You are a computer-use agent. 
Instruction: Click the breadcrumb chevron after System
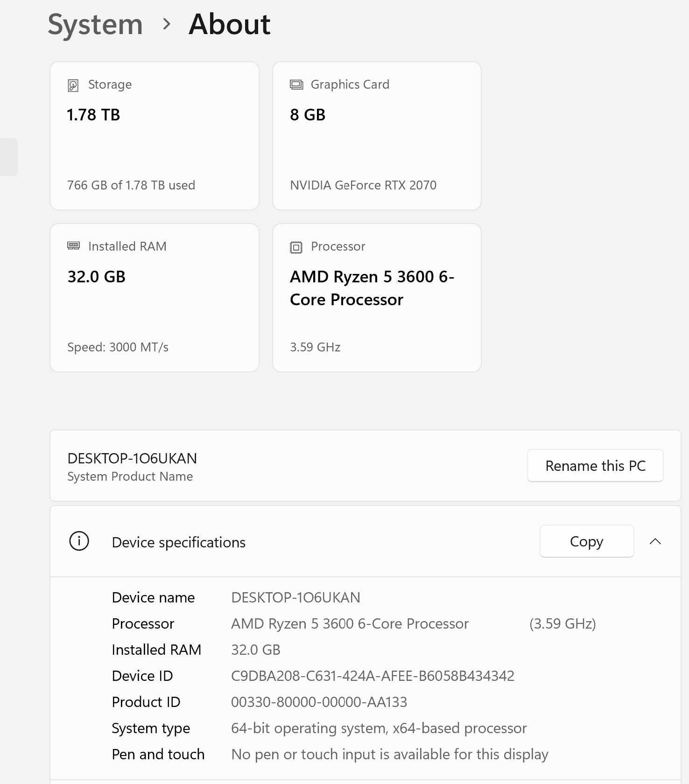[167, 24]
